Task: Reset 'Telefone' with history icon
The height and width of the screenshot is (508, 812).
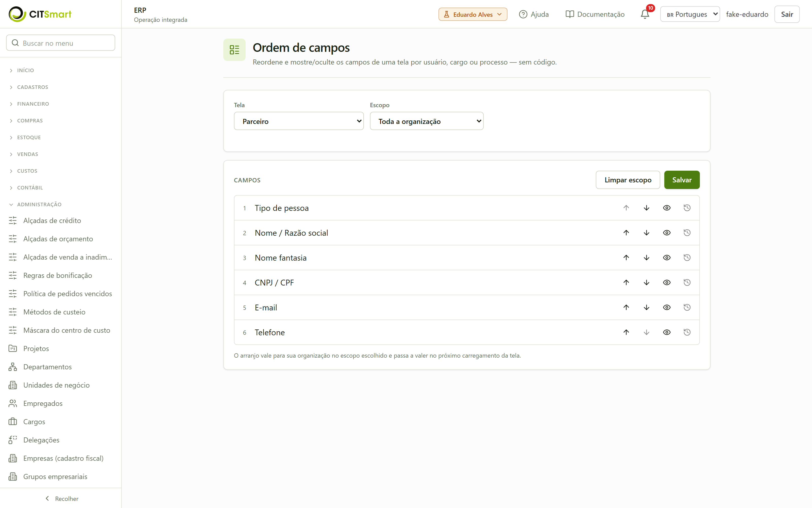Action: [x=687, y=332]
